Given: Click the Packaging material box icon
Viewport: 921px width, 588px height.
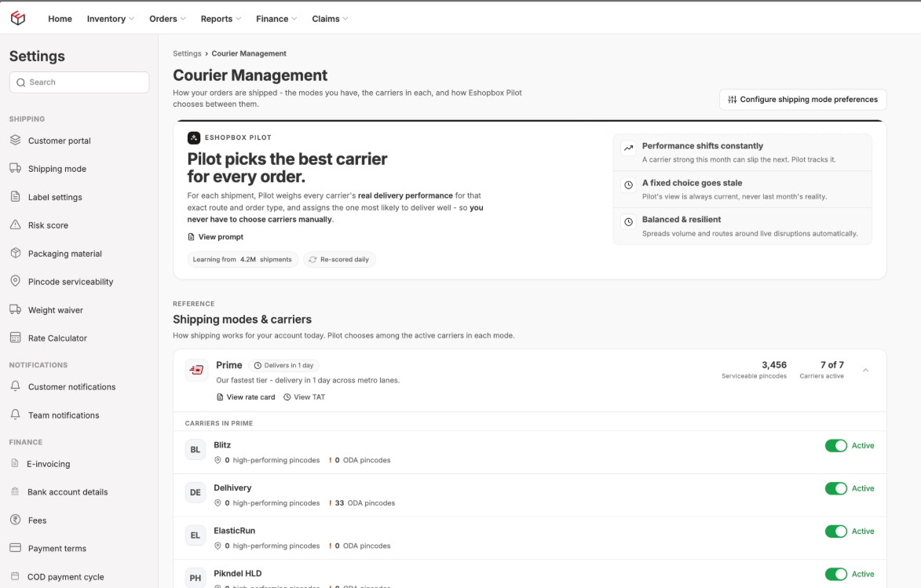Looking at the screenshot, I should tap(15, 253).
